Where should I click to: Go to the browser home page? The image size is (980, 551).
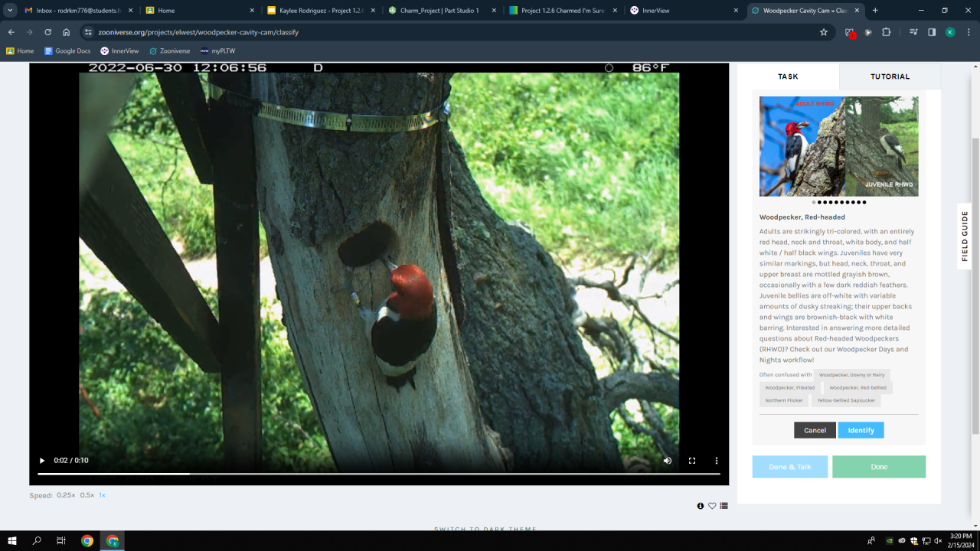click(67, 32)
